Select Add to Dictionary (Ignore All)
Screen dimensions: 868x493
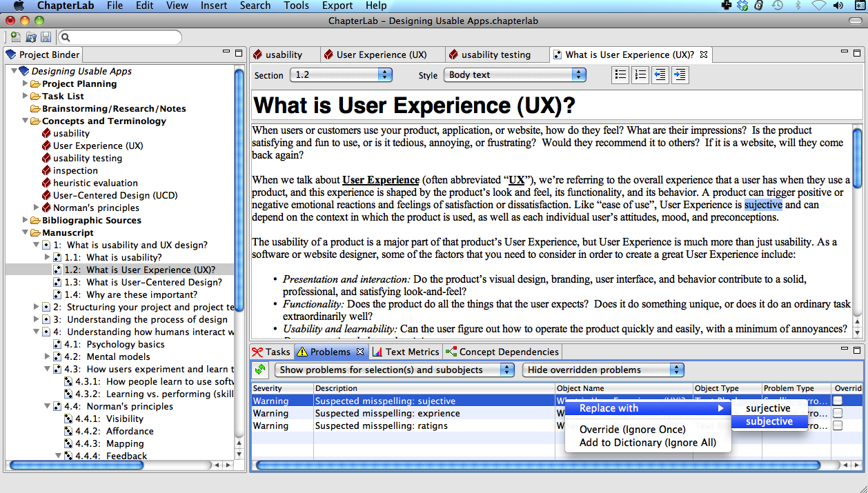pyautogui.click(x=647, y=443)
